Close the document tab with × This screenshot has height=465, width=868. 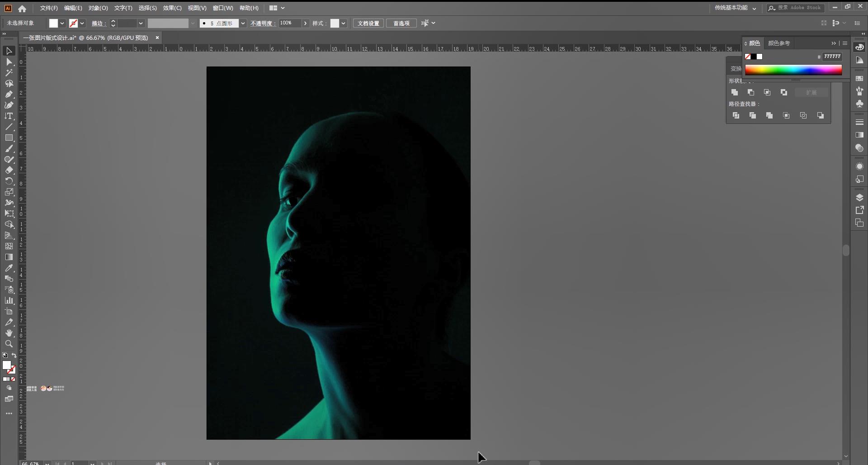157,38
